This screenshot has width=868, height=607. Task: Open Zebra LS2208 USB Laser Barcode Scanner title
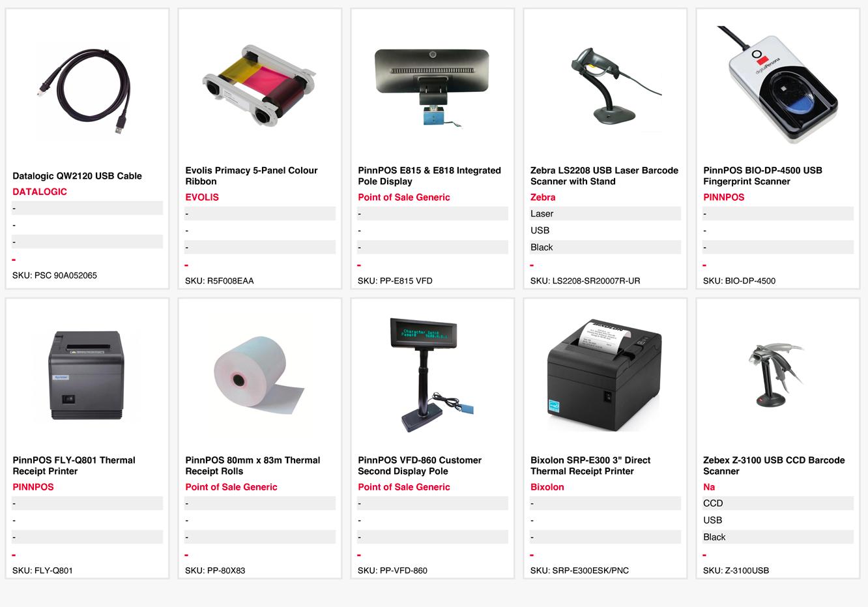pos(604,176)
